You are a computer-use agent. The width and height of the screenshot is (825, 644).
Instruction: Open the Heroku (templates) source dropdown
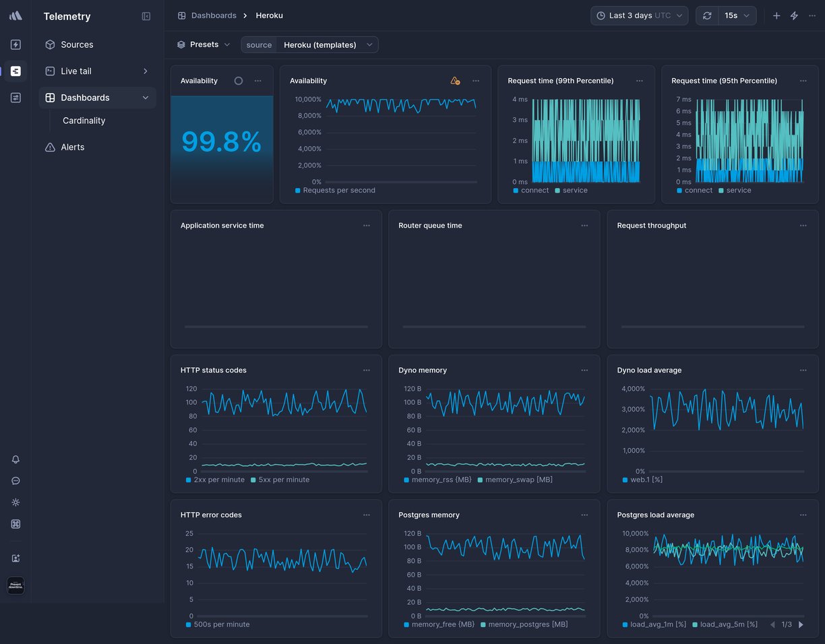coord(328,44)
